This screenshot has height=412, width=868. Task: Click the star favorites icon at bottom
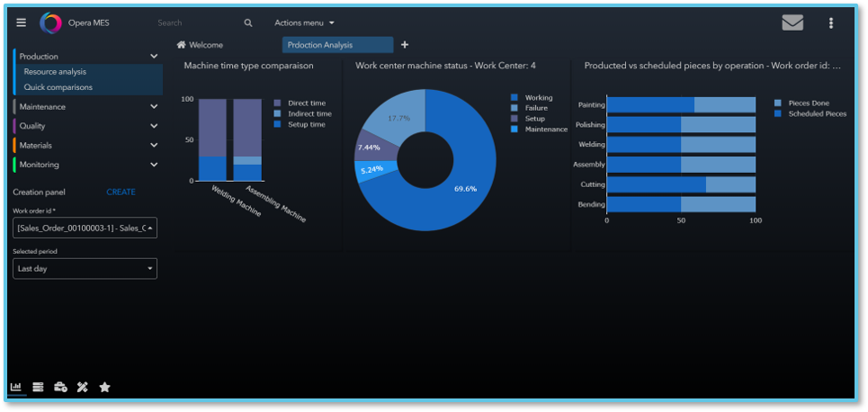pyautogui.click(x=104, y=387)
